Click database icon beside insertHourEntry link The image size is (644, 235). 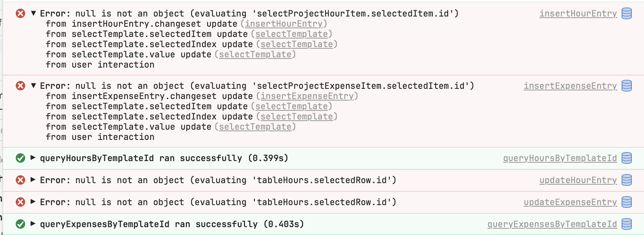pos(627,13)
